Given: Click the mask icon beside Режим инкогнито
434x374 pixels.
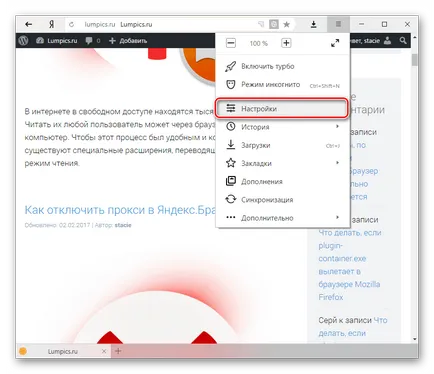Looking at the screenshot, I should click(231, 84).
